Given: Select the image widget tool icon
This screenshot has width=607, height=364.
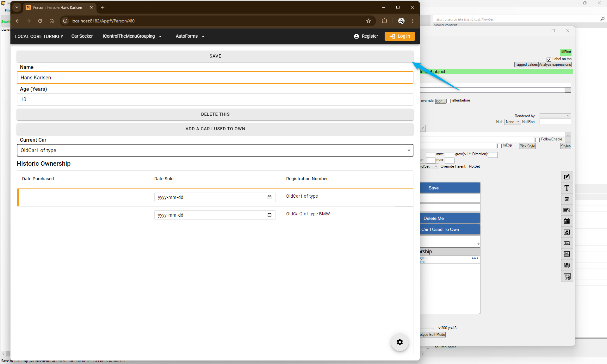Looking at the screenshot, I should pos(567,232).
